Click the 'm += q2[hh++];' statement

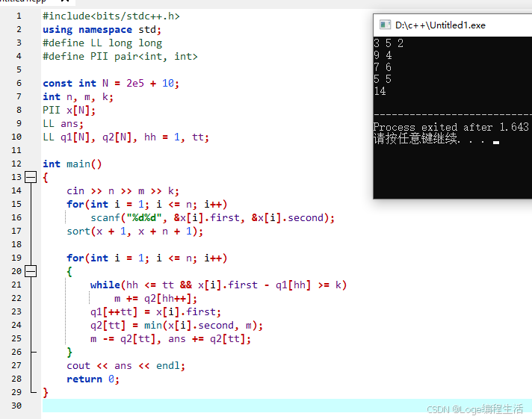coord(155,298)
